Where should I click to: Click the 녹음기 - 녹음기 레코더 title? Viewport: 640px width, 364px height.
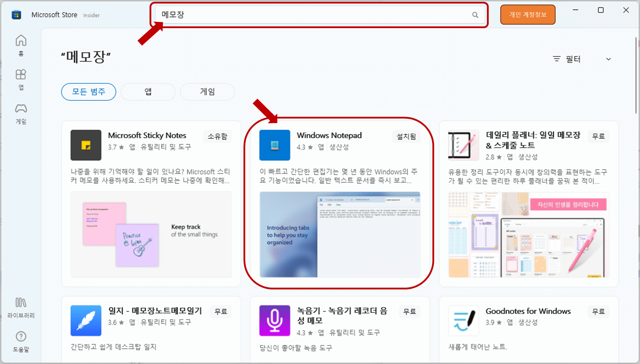point(342,315)
